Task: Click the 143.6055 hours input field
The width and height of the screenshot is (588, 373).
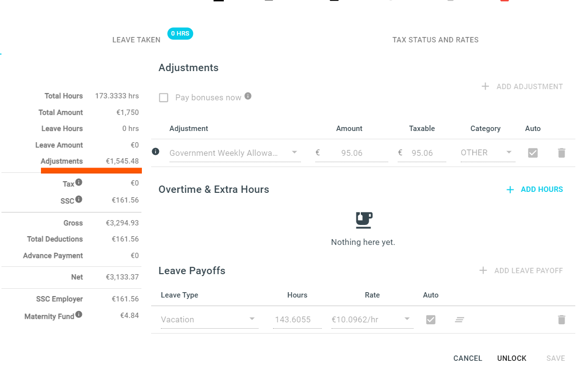Action: click(297, 319)
